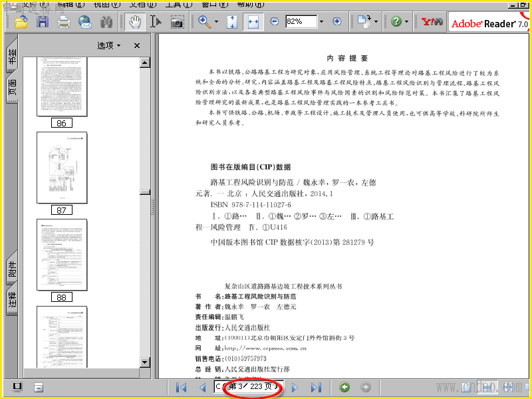Click the Adobe Reader 7.0 logo
This screenshot has height=399, width=532.
pos(489,23)
